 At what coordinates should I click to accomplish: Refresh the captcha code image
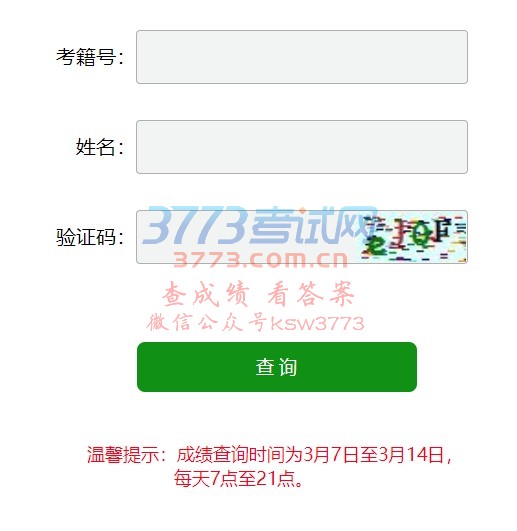414,239
